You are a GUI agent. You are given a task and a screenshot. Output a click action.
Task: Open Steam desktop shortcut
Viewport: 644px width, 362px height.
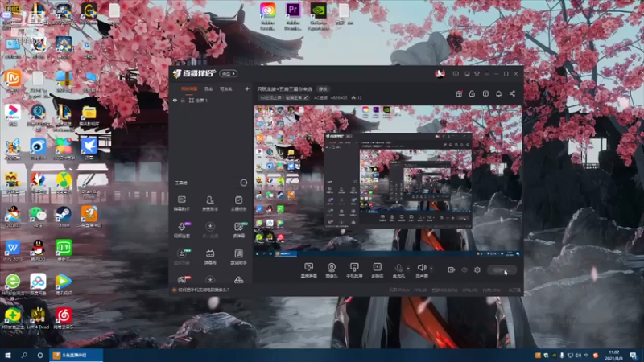pyautogui.click(x=64, y=216)
